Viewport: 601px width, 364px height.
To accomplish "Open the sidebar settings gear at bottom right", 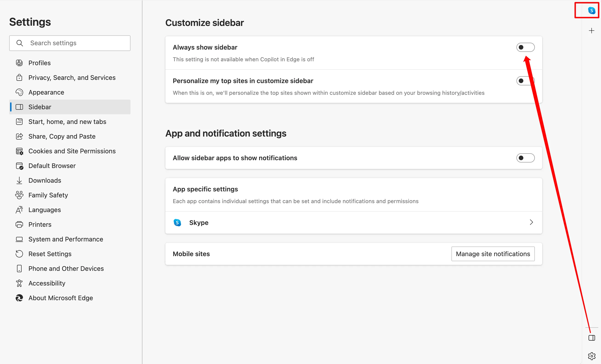I will pos(592,356).
